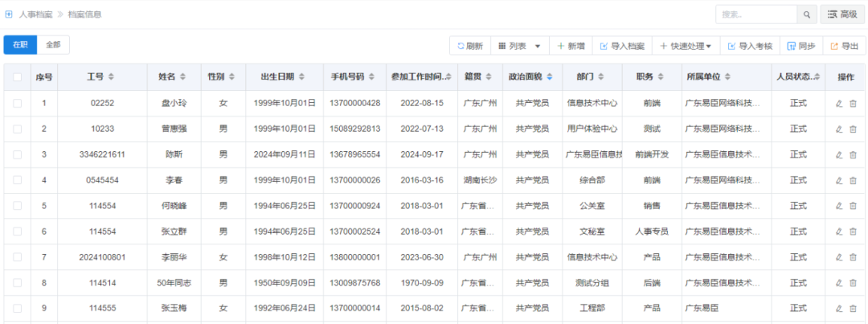Click the 导入档案 button
Screen dimensions: 868x324
[622, 47]
